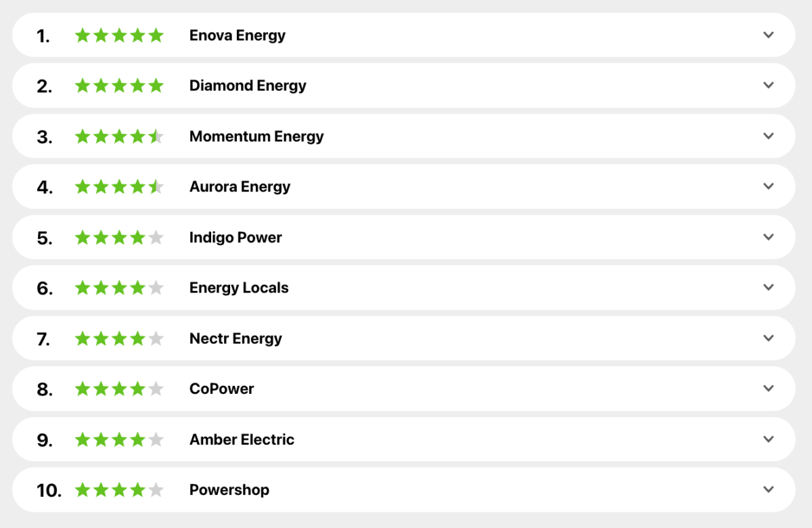Open details for Diamond Energy
Image resolution: width=812 pixels, height=528 pixels.
(x=768, y=85)
